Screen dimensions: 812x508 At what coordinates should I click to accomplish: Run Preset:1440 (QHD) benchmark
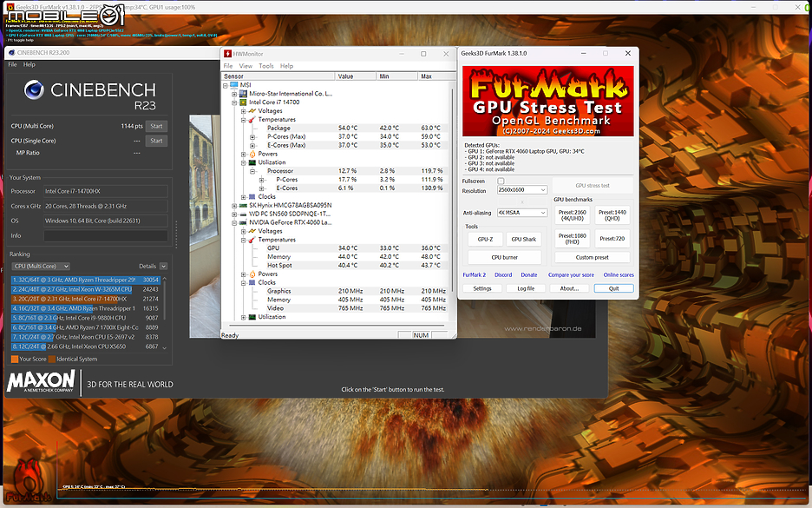click(612, 215)
